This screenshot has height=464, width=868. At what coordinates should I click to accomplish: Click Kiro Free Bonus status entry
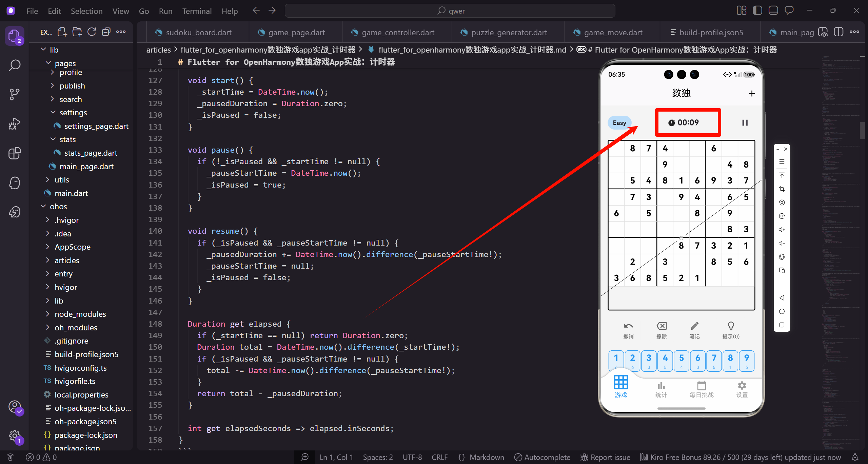coord(741,457)
